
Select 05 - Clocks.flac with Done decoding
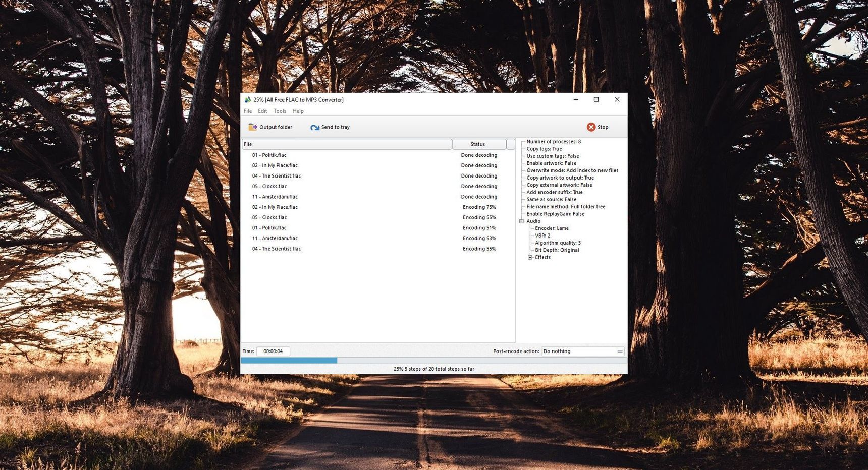(378, 187)
